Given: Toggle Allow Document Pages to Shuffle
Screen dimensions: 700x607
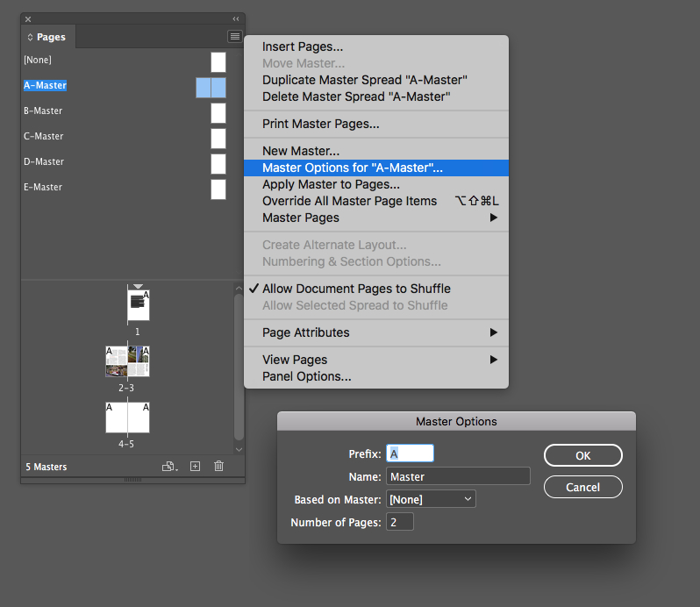Looking at the screenshot, I should 356,289.
